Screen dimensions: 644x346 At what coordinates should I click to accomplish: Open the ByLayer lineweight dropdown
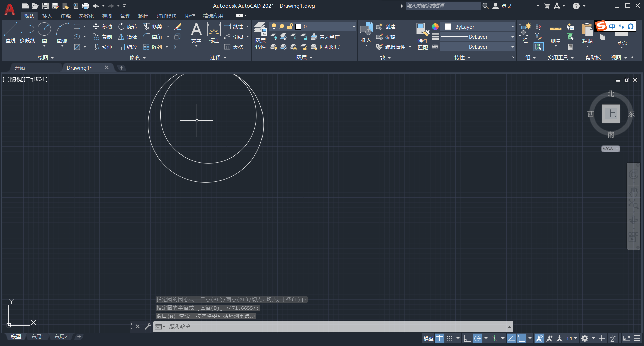(x=512, y=37)
